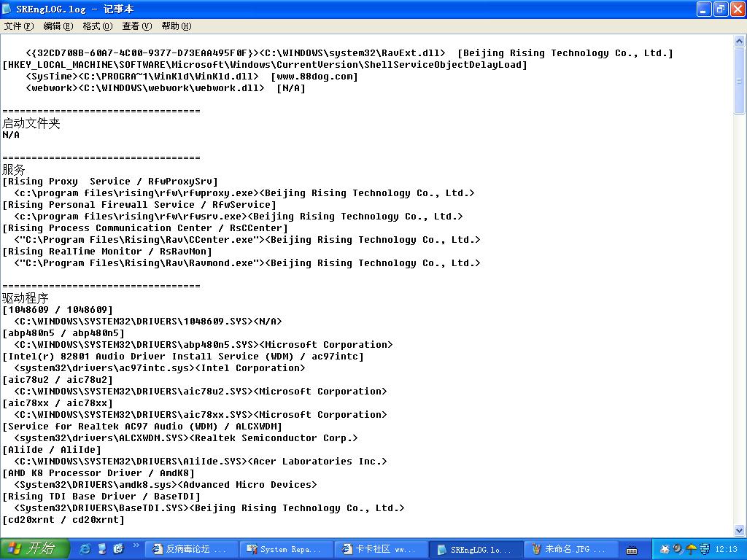Switch to the 反病毒论坛 taskbar window
The image size is (747, 560).
click(x=190, y=549)
